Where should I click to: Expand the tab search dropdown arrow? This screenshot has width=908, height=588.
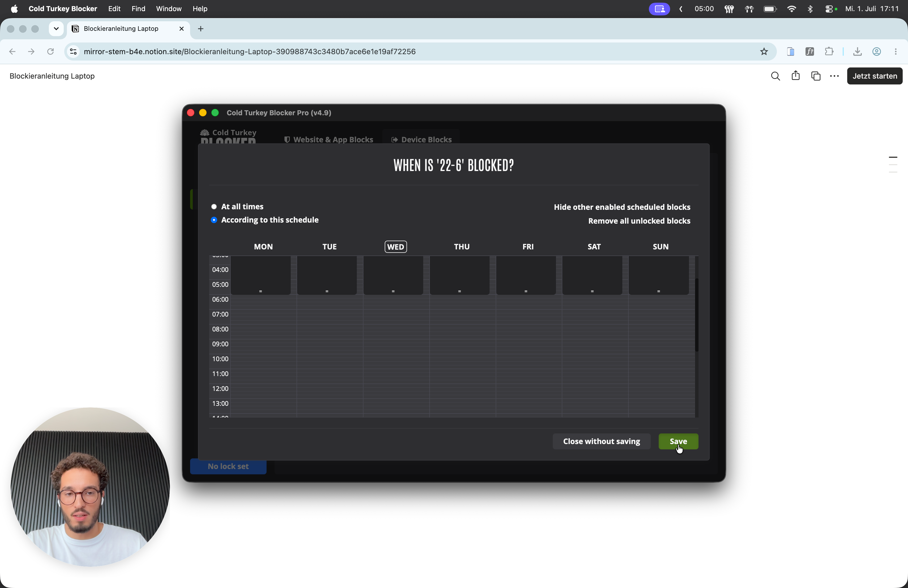56,29
